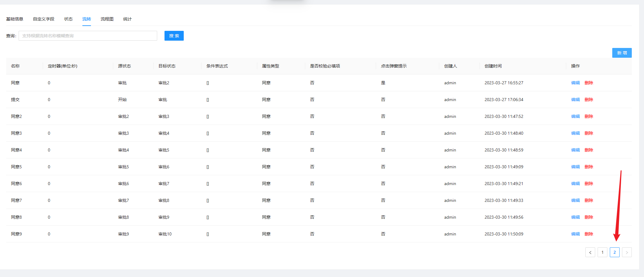Viewport: 644px width, 277px height.
Task: Switch to 统计 tab
Action: click(x=128, y=19)
